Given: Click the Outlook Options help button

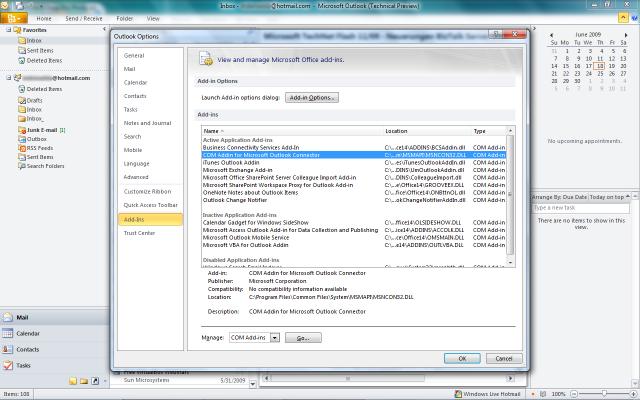Looking at the screenshot, I should [x=496, y=34].
